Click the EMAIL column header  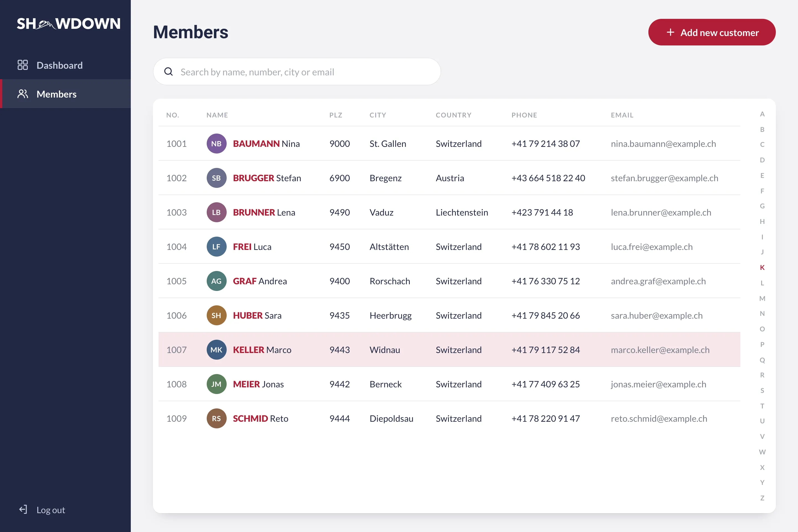coord(622,115)
